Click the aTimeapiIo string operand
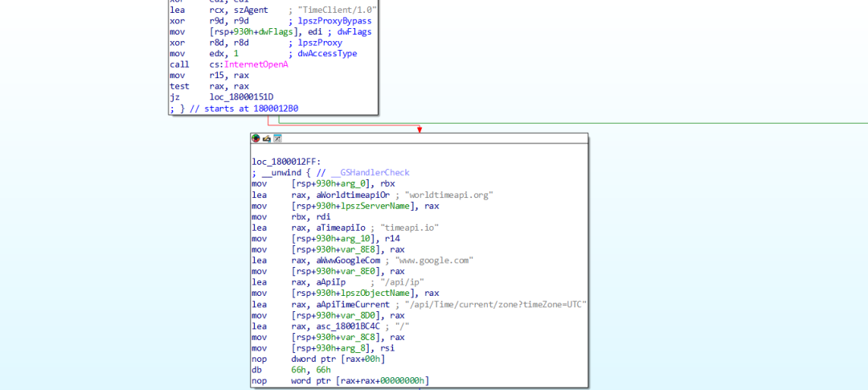Image resolution: width=868 pixels, height=390 pixels. 337,228
